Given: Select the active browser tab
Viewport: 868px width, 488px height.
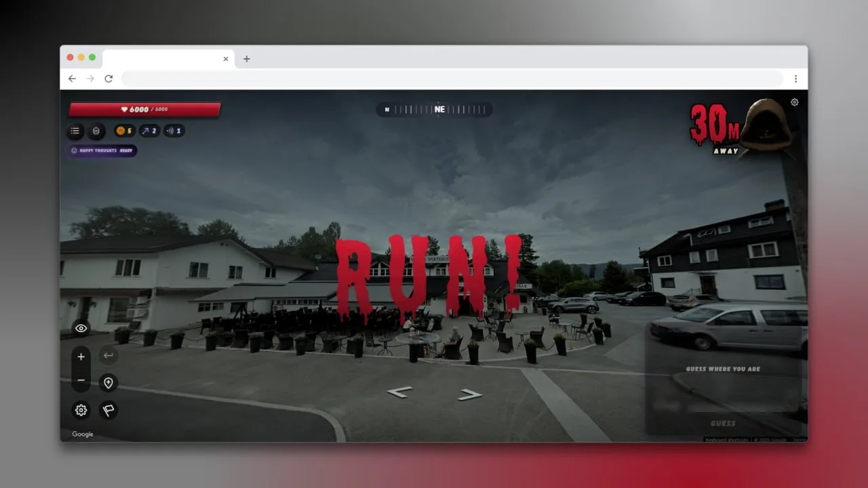Looking at the screenshot, I should click(168, 59).
